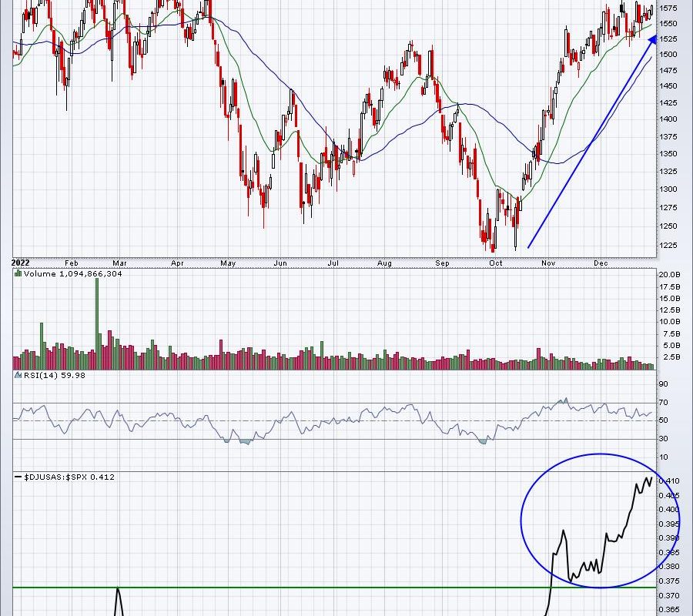The width and height of the screenshot is (693, 616).
Task: Click the 'Jun' month label
Action: pos(280,263)
